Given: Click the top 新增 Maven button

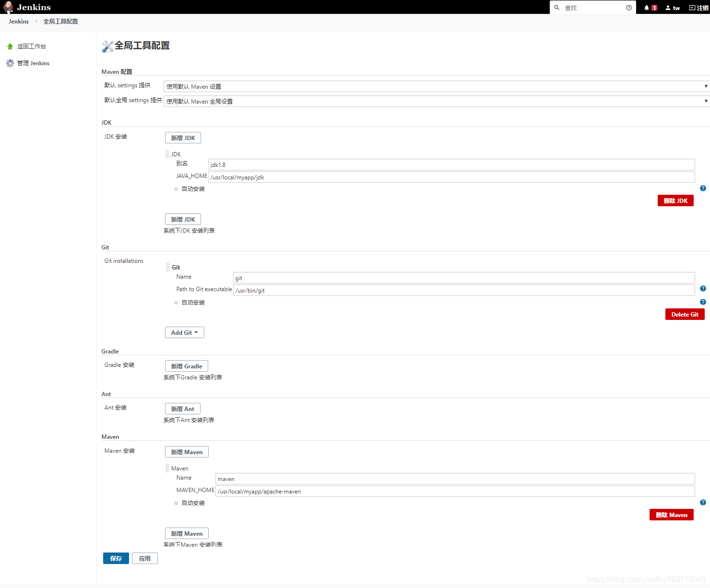Looking at the screenshot, I should pyautogui.click(x=187, y=452).
